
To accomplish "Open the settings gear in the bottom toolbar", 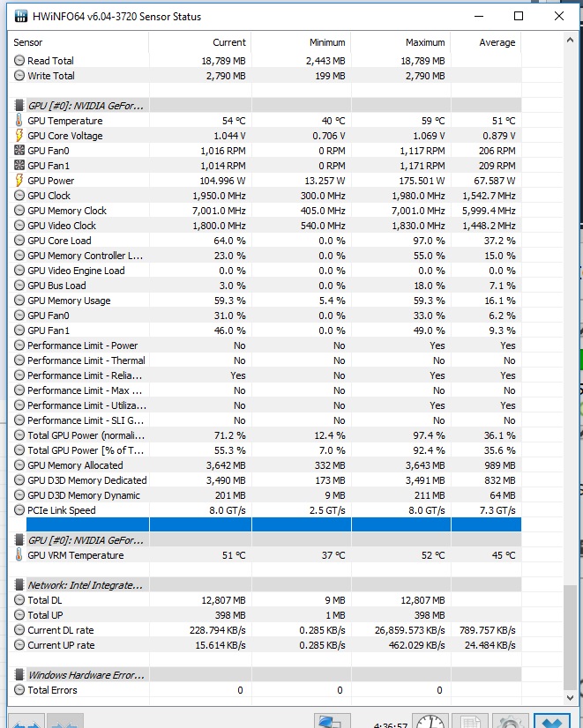I will point(510,721).
